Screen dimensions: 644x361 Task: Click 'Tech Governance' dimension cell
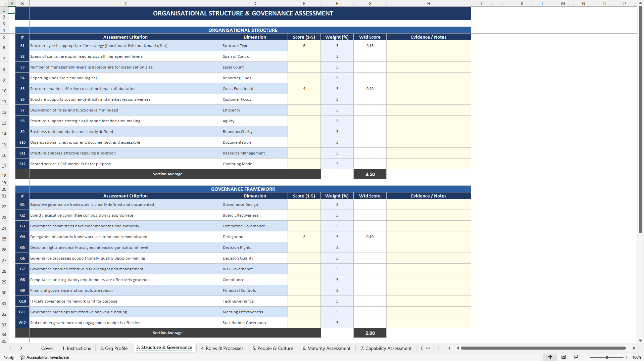[255, 301]
